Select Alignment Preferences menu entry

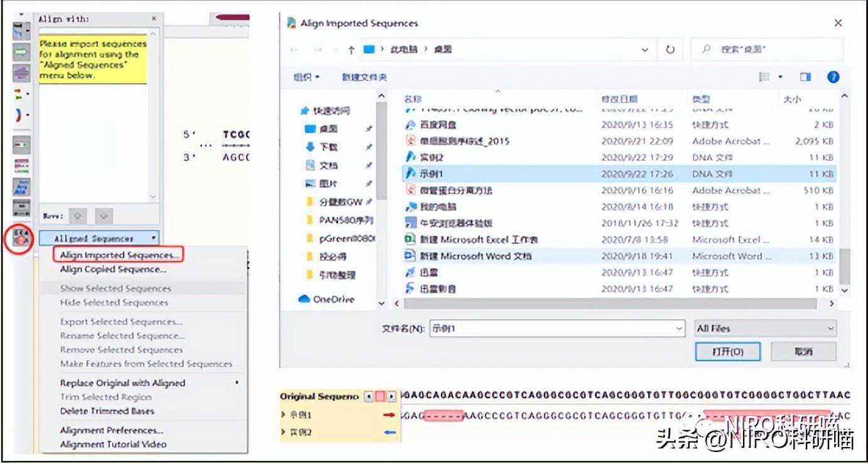111,430
